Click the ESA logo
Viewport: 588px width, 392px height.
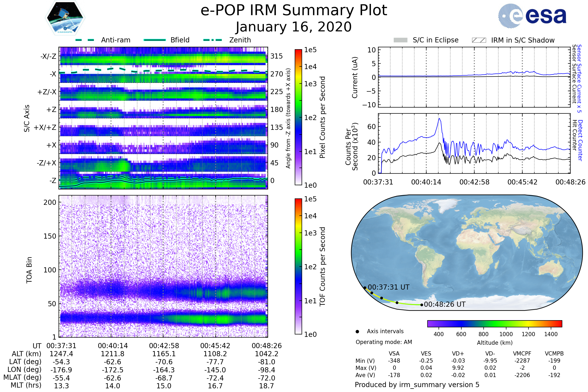click(532, 16)
